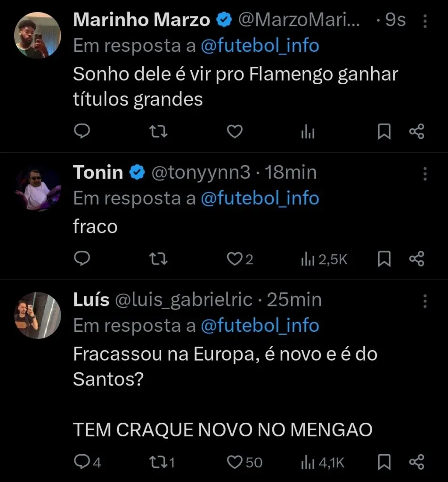Bookmark Luís's tweet
Screen dimensions: 448x482
(384, 463)
